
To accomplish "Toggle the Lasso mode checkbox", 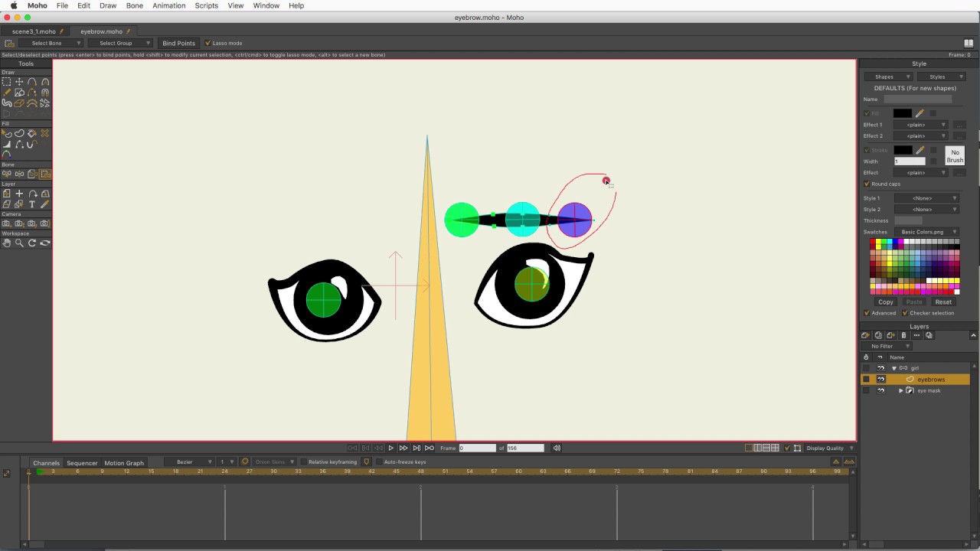I will click(207, 43).
